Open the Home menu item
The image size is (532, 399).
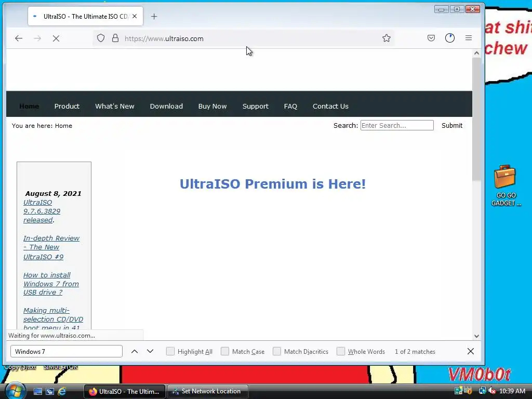click(x=29, y=106)
